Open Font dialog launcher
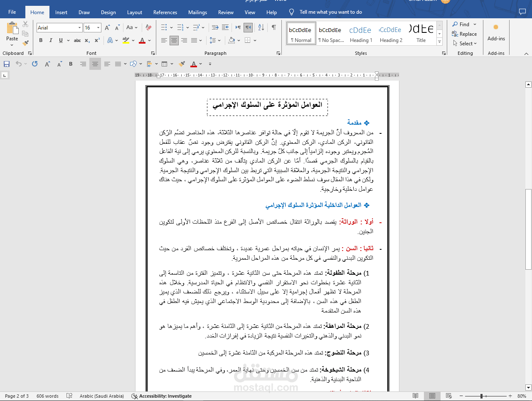Screen dimensions: 532x401 [153, 53]
